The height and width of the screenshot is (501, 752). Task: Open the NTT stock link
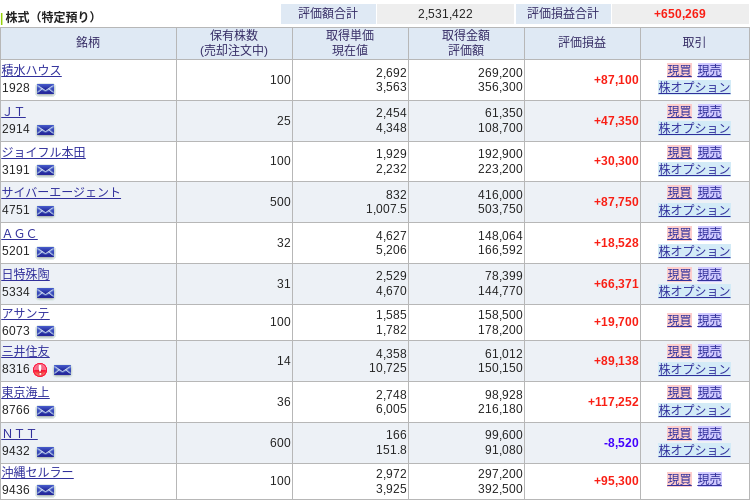20,434
